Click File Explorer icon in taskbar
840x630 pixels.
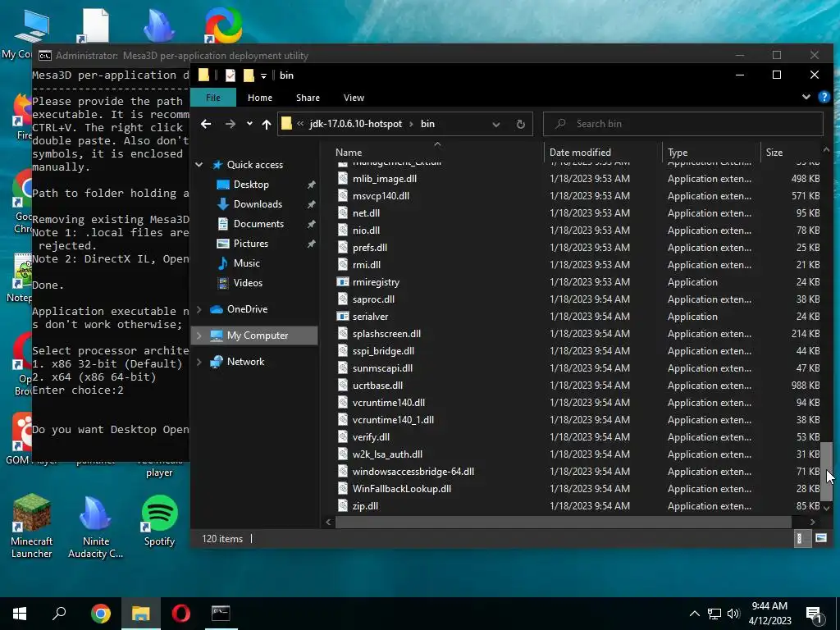(x=140, y=614)
